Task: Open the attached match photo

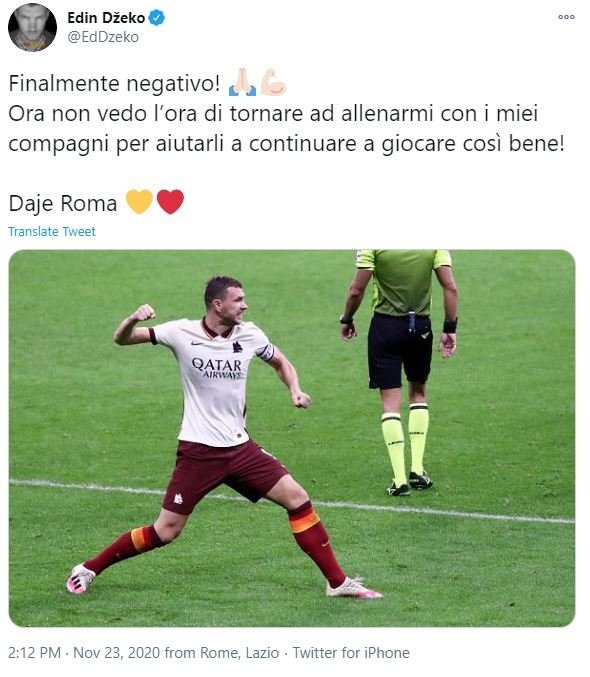Action: [x=292, y=438]
